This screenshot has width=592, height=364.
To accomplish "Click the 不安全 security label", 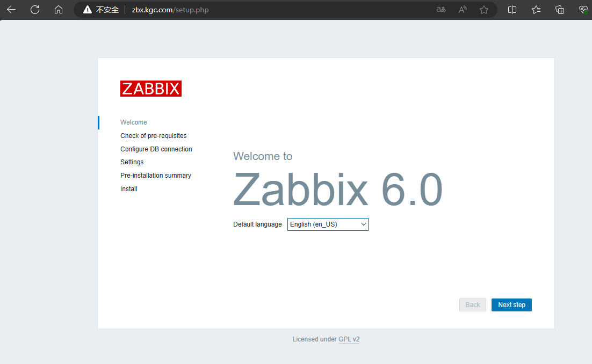I will pos(107,10).
